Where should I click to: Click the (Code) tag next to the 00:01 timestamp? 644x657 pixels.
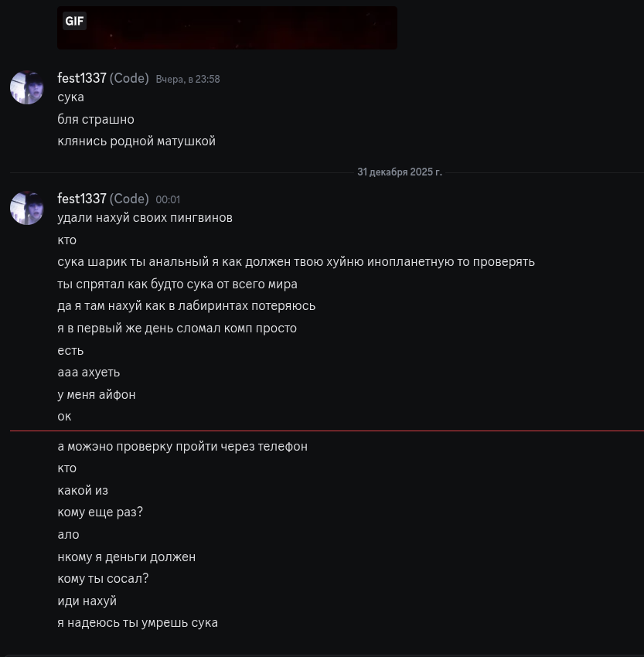129,199
